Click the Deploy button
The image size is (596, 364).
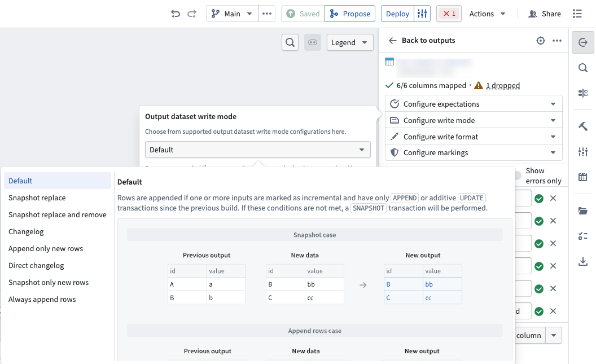(x=397, y=14)
